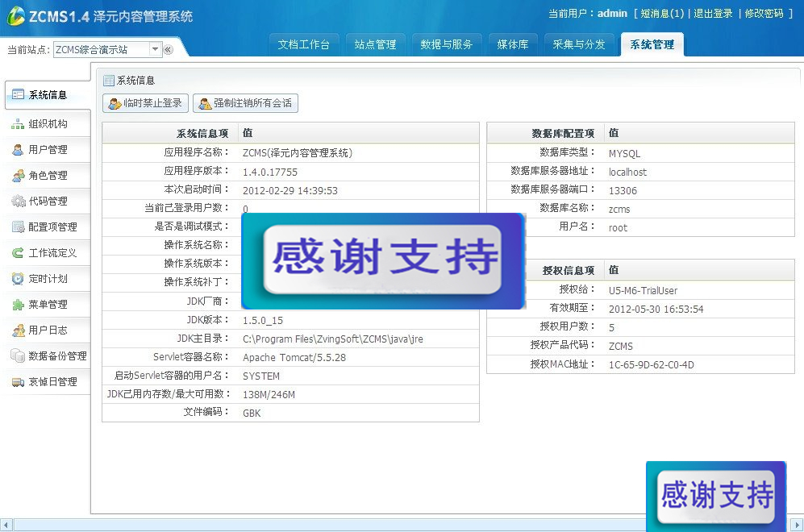Go to 角色管理 in the sidebar
804x532 pixels.
48,176
